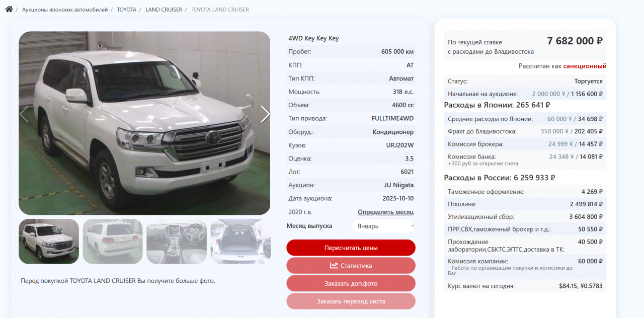Viewport: 644px width, 318px height.
Task: Open the interior dashboard thumbnail
Action: 177,242
